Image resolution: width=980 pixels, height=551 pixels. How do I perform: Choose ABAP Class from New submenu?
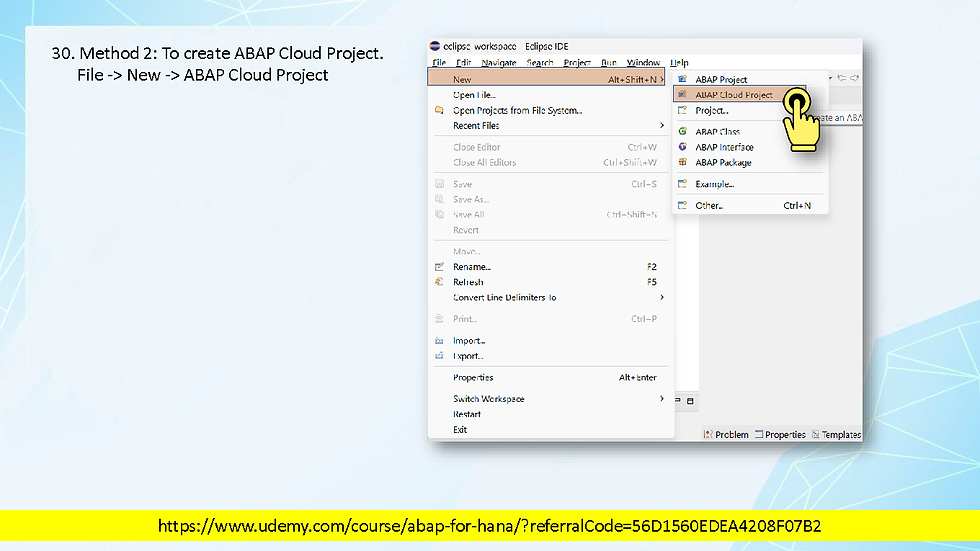(x=718, y=132)
